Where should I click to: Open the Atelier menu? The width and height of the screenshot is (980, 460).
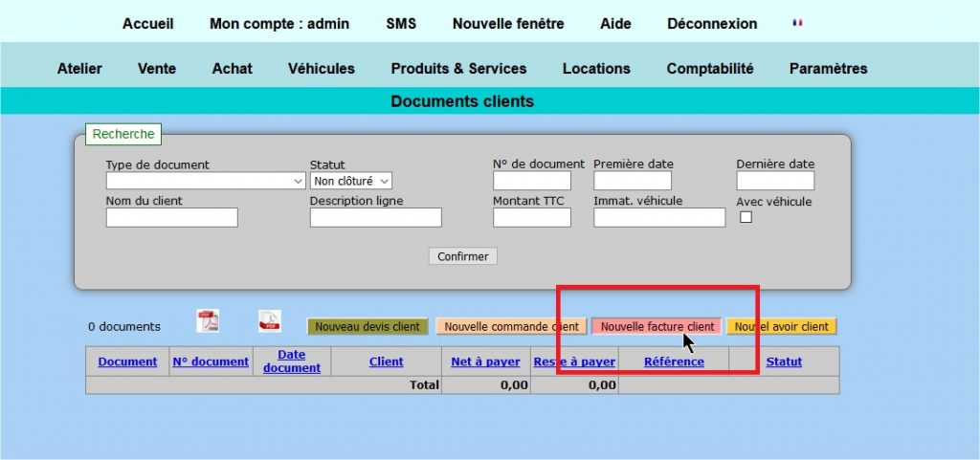(79, 69)
